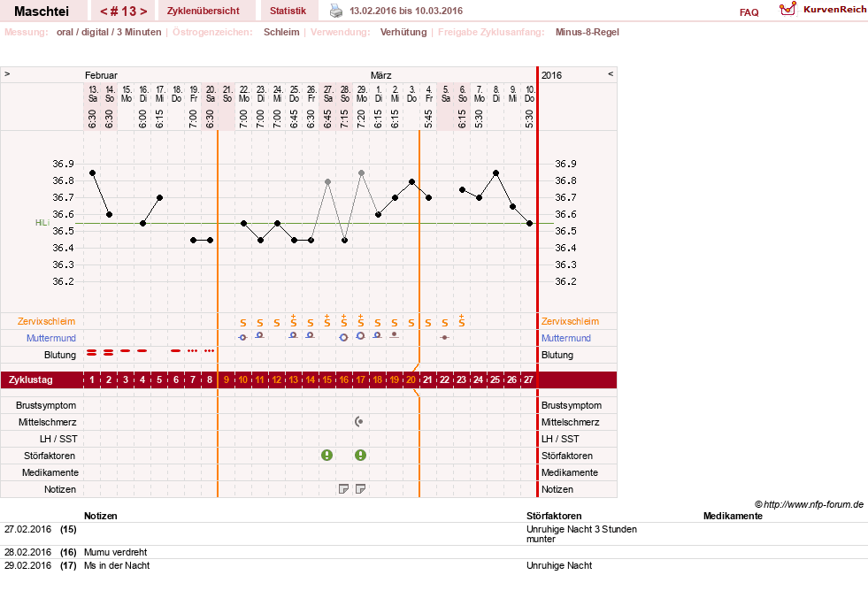Click the 'oral / digital / 3 Minuten' text
The image size is (868, 598).
(109, 32)
